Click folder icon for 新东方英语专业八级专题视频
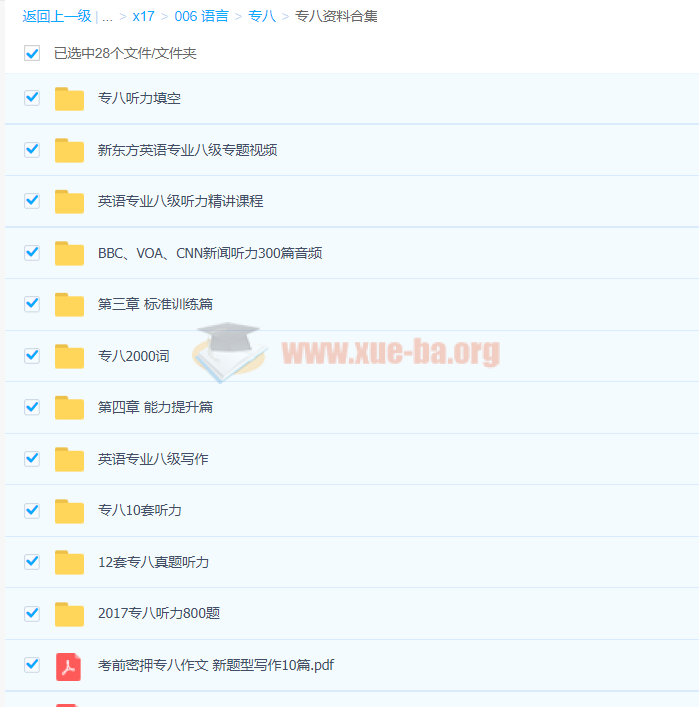 pyautogui.click(x=69, y=150)
